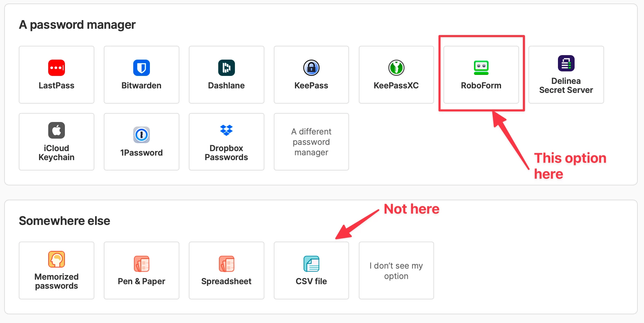Click the 'Memorized passwords' label

coord(57,281)
